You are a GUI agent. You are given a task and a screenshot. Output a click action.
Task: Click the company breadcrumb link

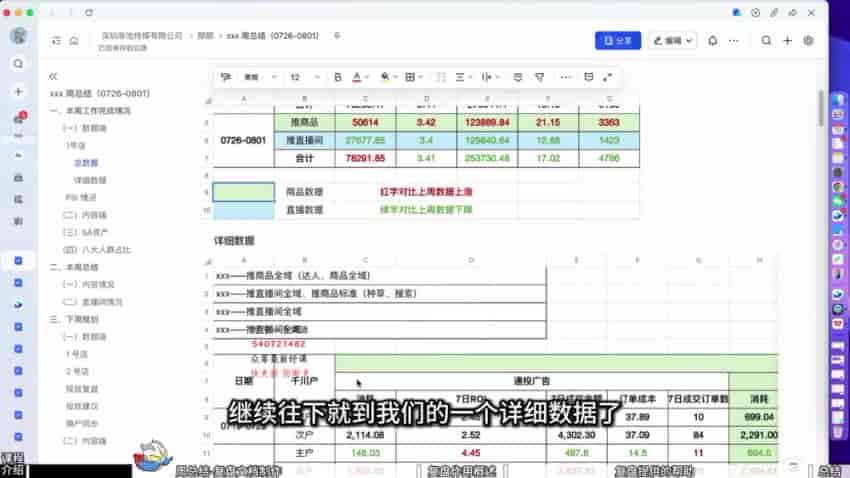click(x=141, y=36)
